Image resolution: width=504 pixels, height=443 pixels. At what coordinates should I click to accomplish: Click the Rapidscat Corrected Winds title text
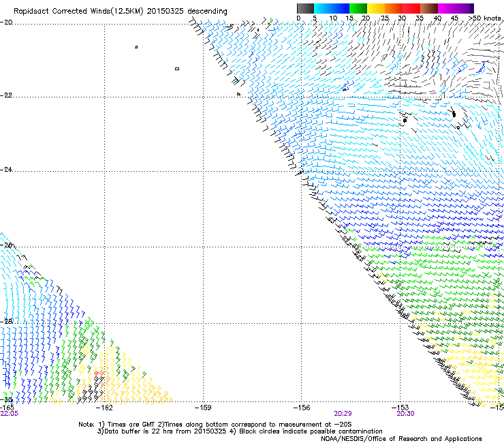point(121,11)
